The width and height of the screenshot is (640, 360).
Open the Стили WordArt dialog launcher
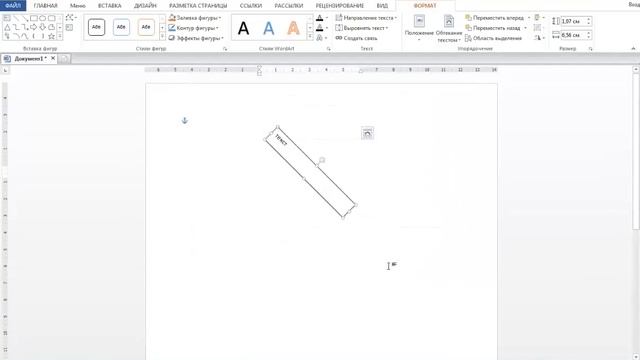coord(329,49)
